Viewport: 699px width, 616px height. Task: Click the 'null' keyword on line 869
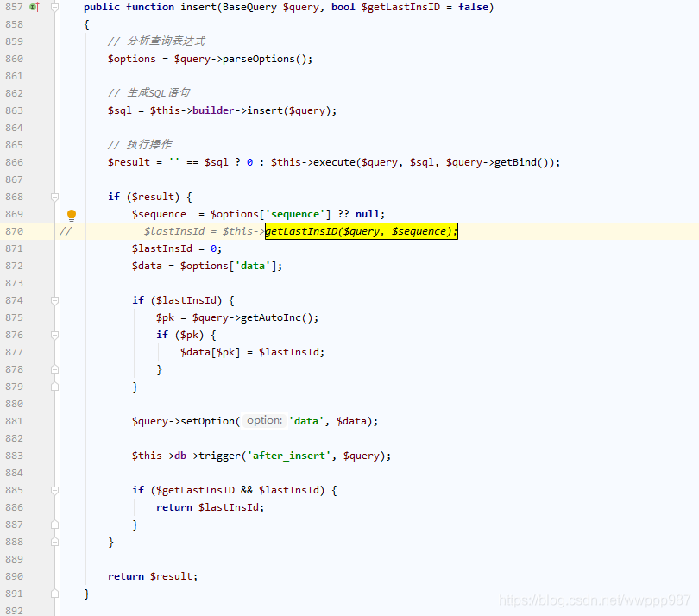368,215
